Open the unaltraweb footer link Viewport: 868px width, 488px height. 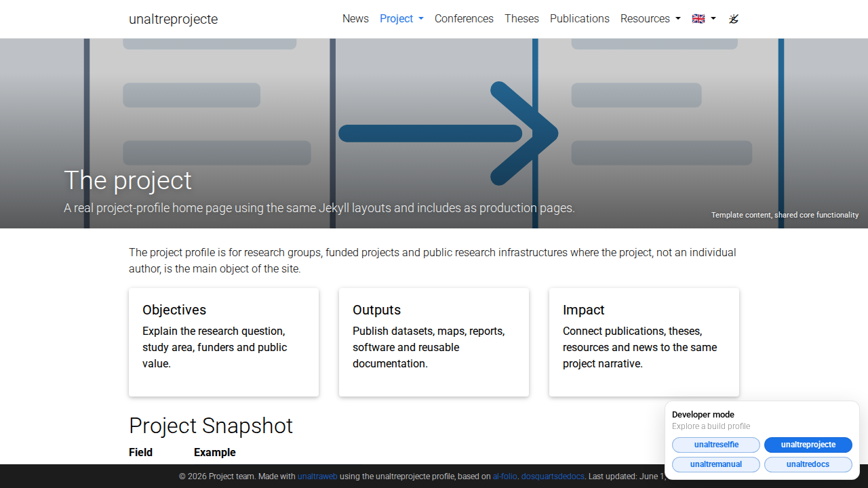317,476
